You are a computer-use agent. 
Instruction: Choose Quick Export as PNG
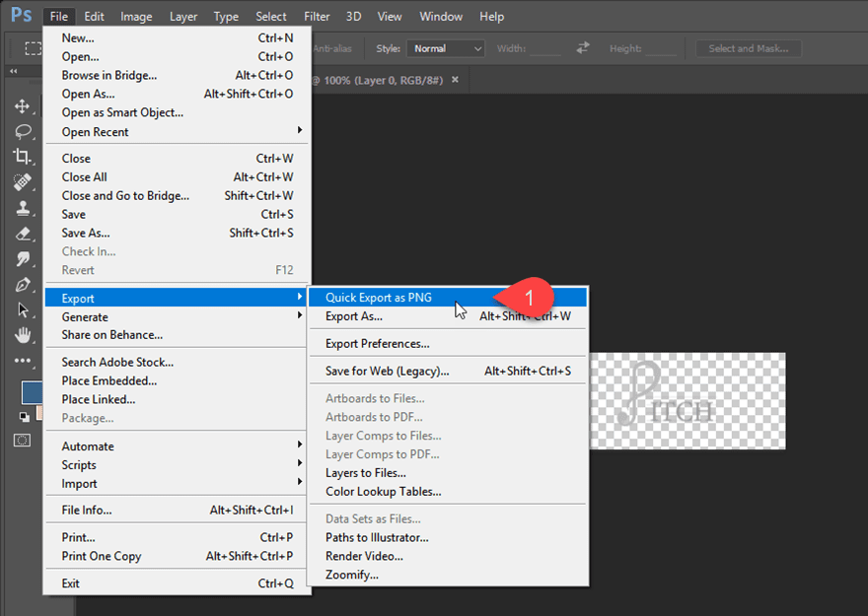379,298
